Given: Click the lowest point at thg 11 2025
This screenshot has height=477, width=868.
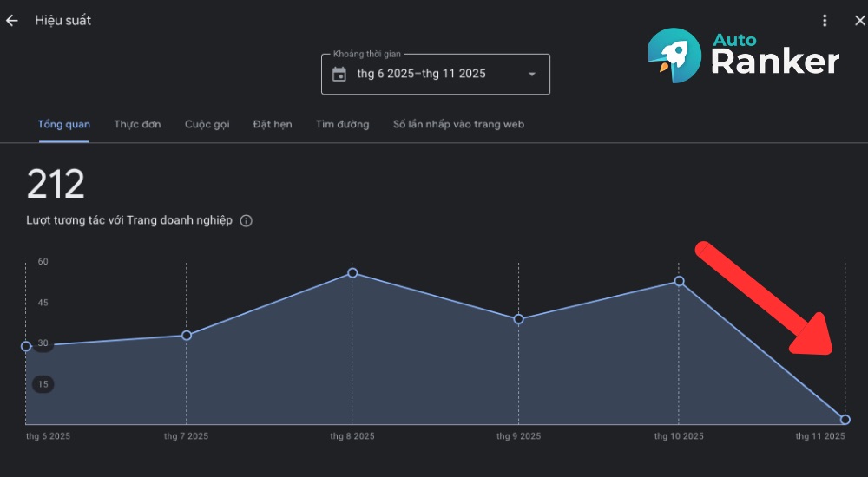Looking at the screenshot, I should 845,420.
